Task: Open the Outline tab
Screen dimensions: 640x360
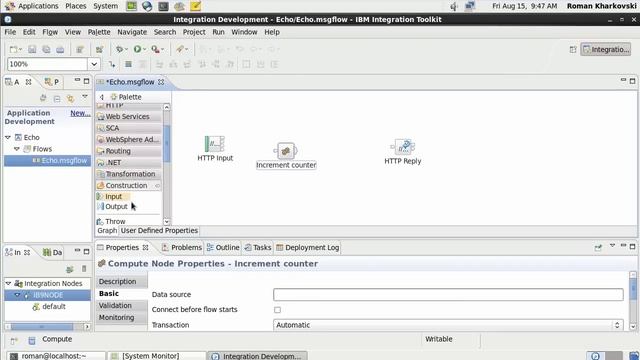Action: point(223,247)
